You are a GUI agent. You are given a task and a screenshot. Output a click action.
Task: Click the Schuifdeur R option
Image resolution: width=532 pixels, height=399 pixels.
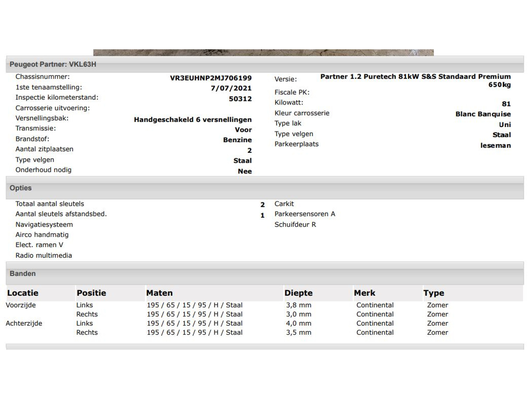click(x=295, y=224)
